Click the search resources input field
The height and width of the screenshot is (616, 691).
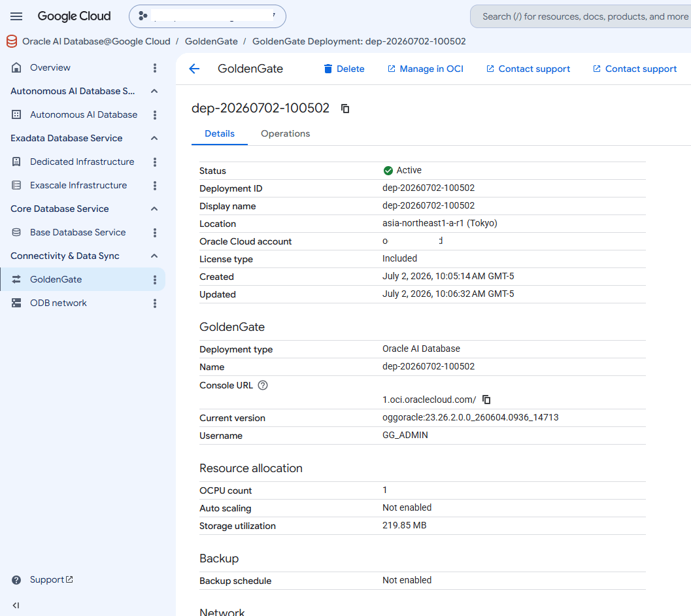click(582, 16)
